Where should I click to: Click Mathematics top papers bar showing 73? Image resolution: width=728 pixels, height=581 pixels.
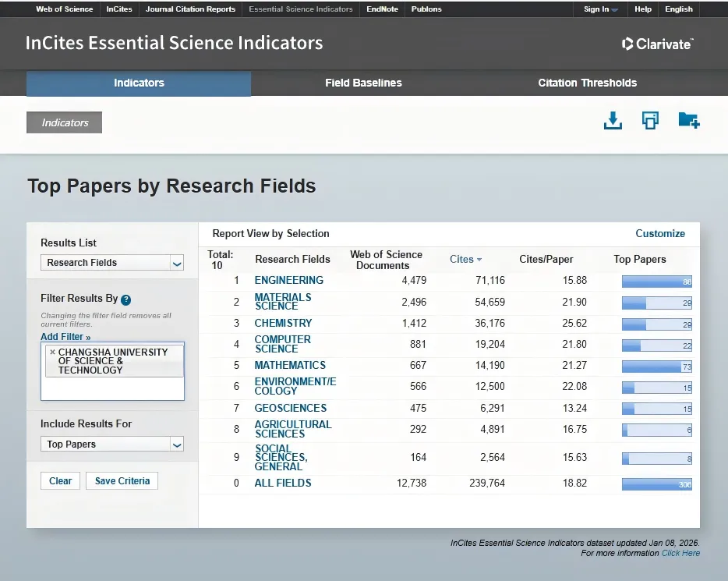click(x=657, y=367)
